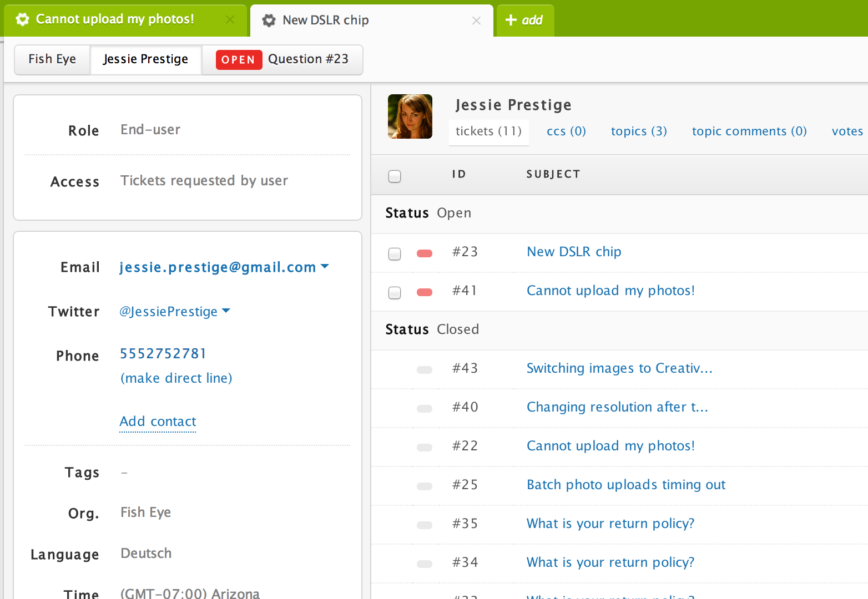Click grey status indicator for ticket #22
Image resolution: width=868 pixels, height=599 pixels.
(425, 448)
